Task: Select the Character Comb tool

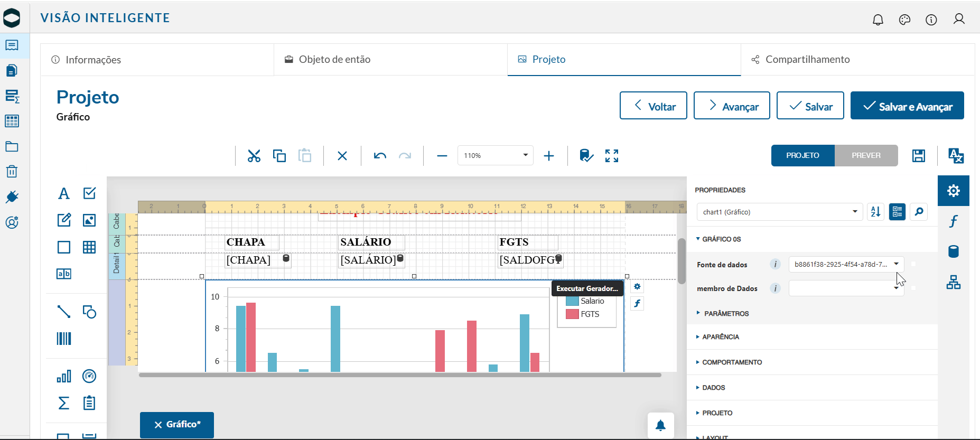Action: point(64,274)
